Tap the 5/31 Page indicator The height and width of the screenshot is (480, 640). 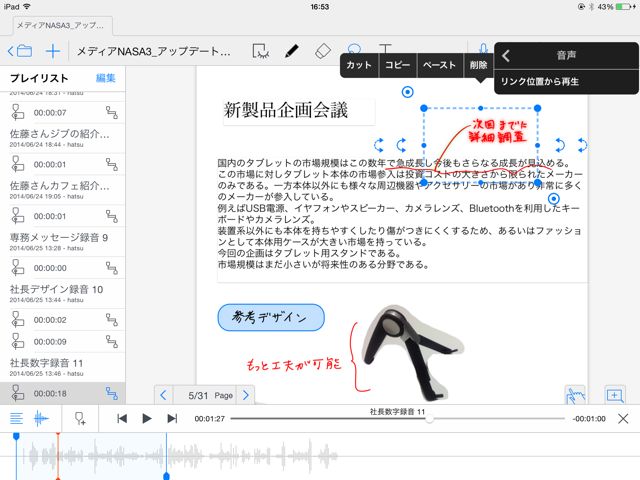(x=210, y=396)
